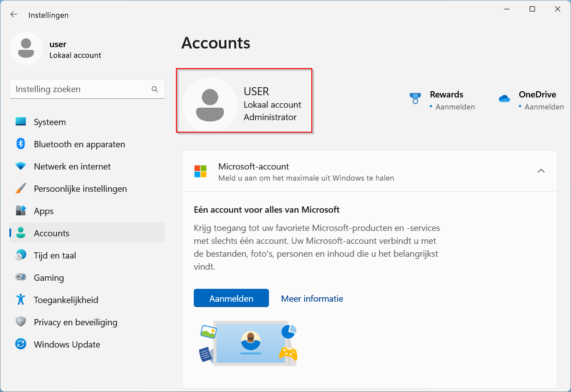
Task: Open the Apps settings category
Action: pyautogui.click(x=44, y=211)
